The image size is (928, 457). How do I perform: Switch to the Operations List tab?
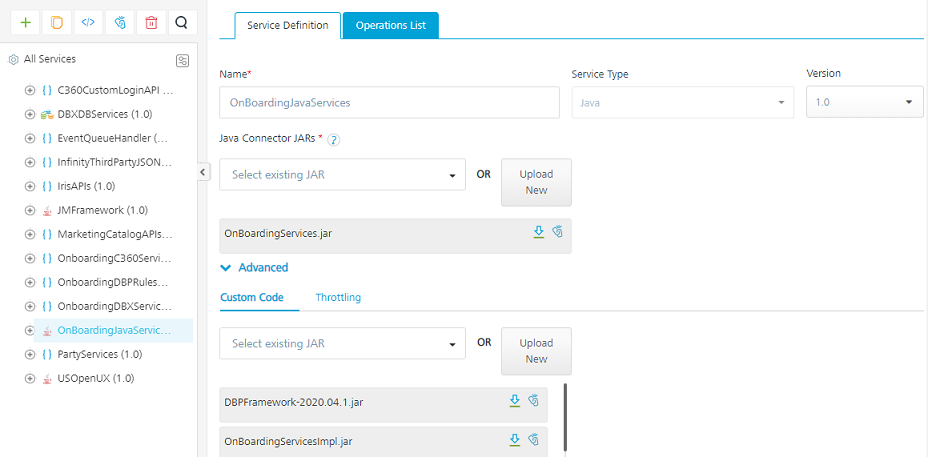point(390,26)
